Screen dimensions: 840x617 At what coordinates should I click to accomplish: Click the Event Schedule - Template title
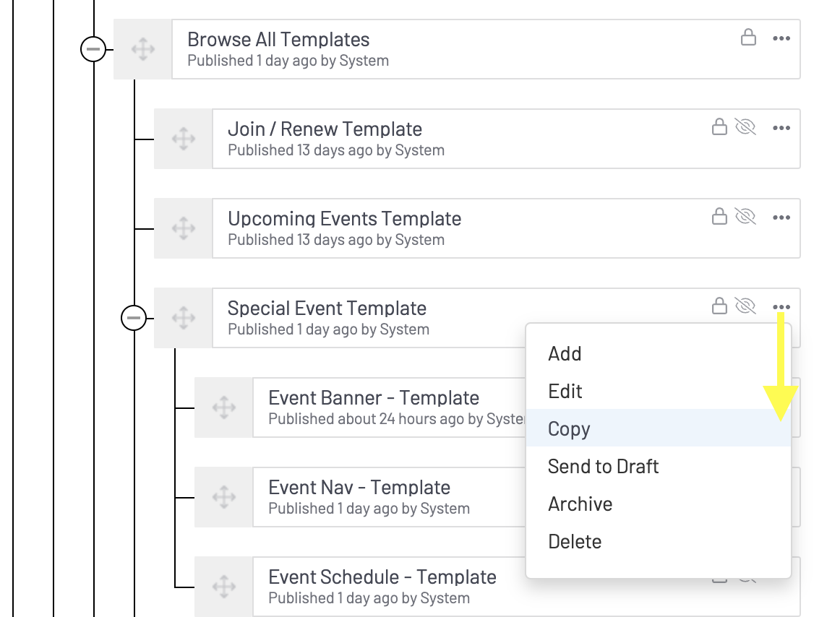382,577
